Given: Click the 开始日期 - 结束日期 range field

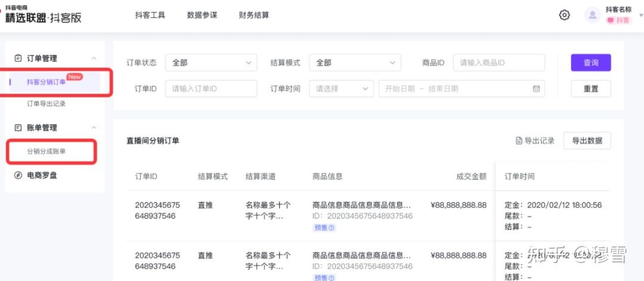Looking at the screenshot, I should point(462,89).
